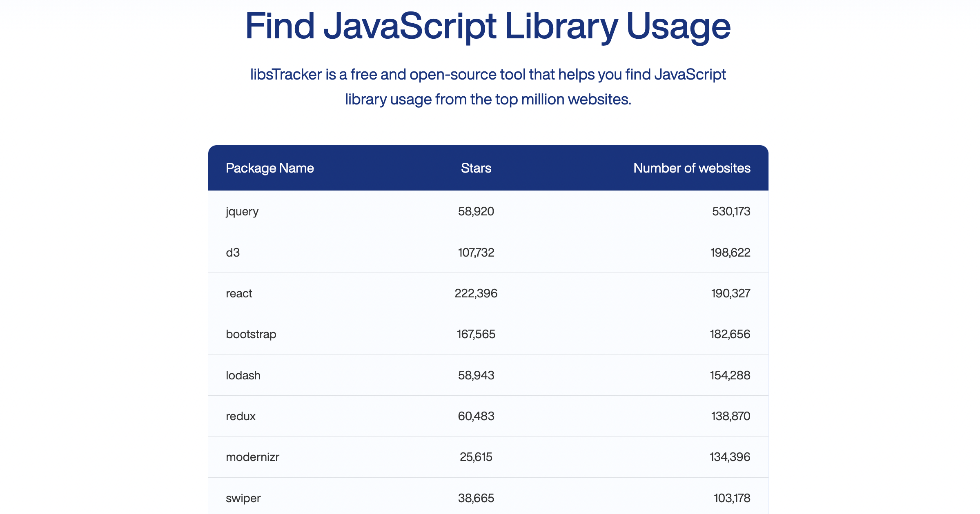Click react's star count 222,396
Screen dimensions: 980x514
coord(476,293)
